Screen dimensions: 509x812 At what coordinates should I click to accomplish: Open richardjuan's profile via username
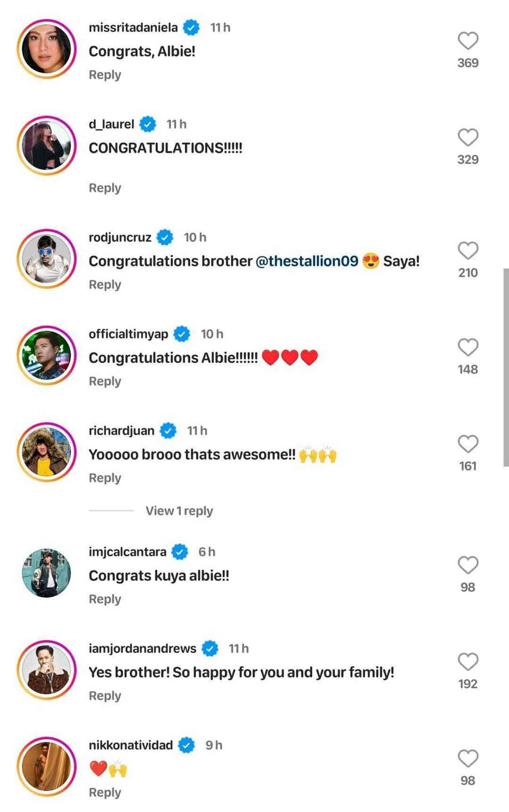(x=121, y=431)
